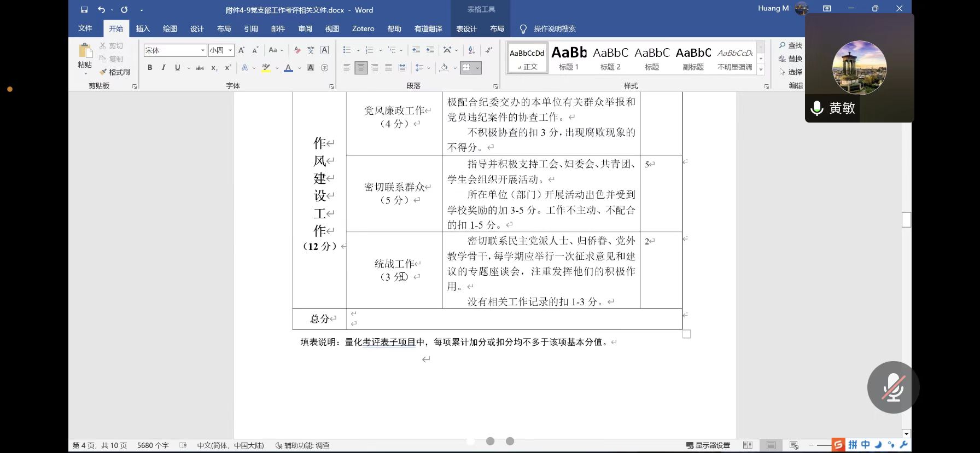Save the document from the quick access toolbar
980x453 pixels.
84,9
